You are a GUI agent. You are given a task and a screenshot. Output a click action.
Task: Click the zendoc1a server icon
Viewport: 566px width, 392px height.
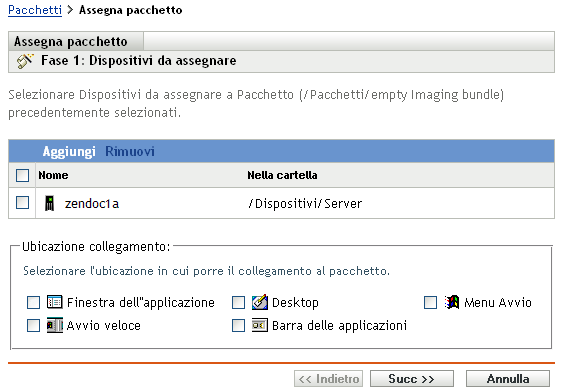point(49,203)
